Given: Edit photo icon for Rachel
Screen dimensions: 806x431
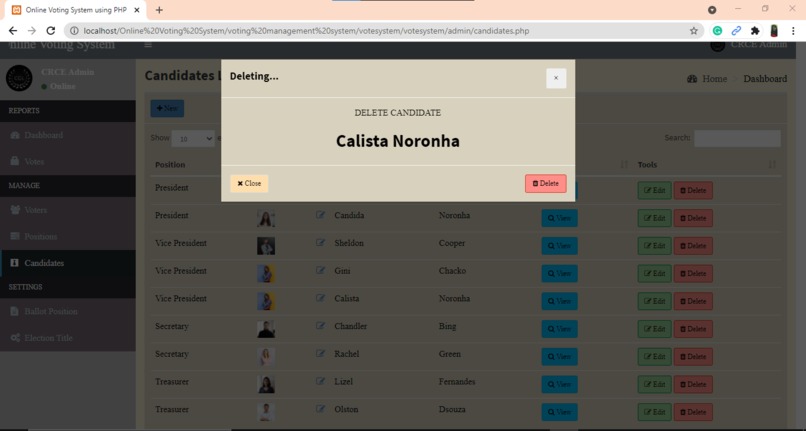Looking at the screenshot, I should pos(320,354).
